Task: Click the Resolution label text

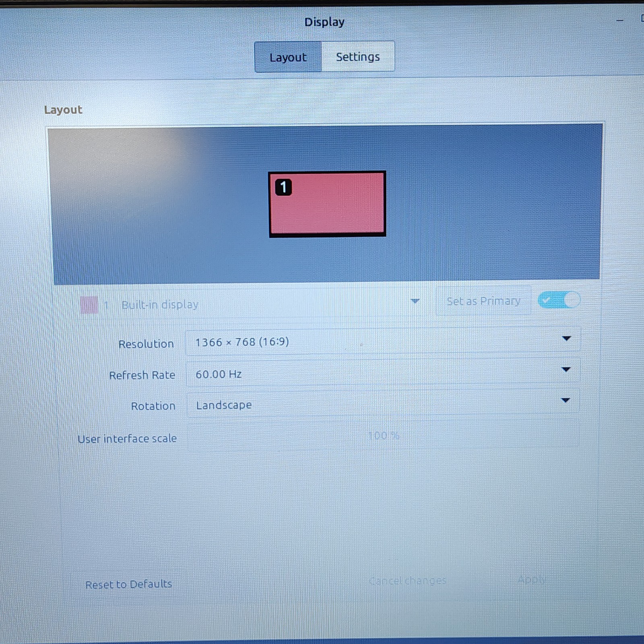Action: point(146,344)
